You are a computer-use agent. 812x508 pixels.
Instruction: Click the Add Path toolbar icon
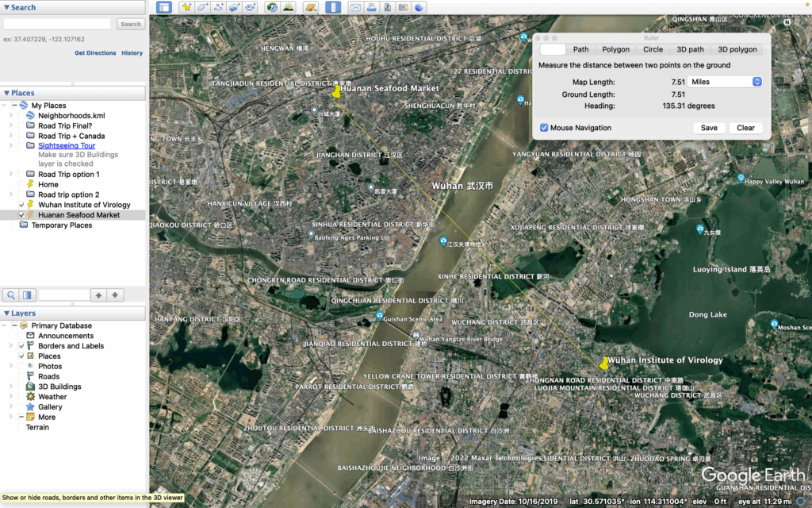[218, 7]
